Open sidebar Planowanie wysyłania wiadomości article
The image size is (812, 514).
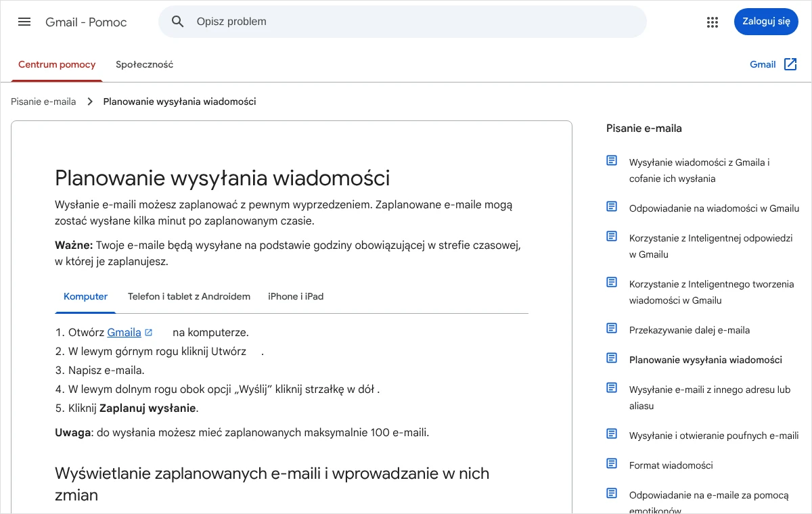click(706, 360)
